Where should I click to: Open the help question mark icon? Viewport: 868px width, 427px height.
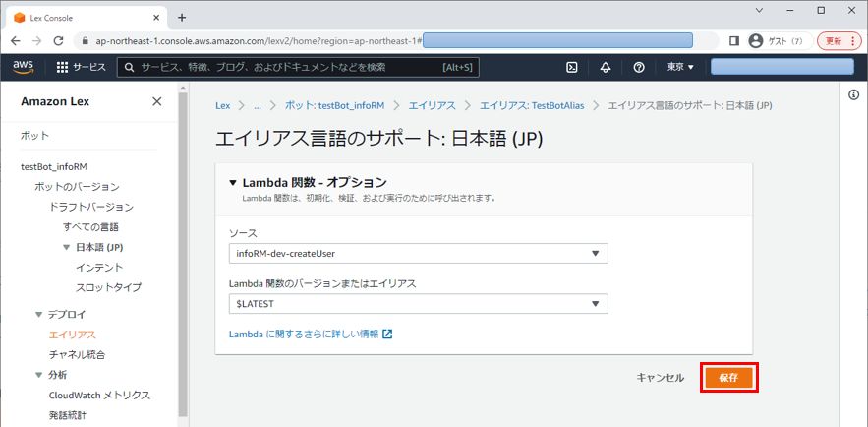[x=639, y=67]
